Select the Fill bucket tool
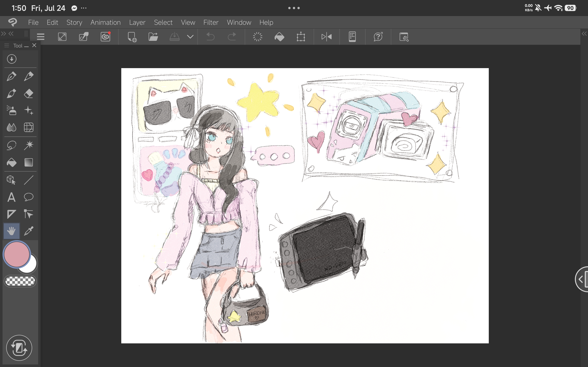This screenshot has height=367, width=588. pyautogui.click(x=11, y=162)
